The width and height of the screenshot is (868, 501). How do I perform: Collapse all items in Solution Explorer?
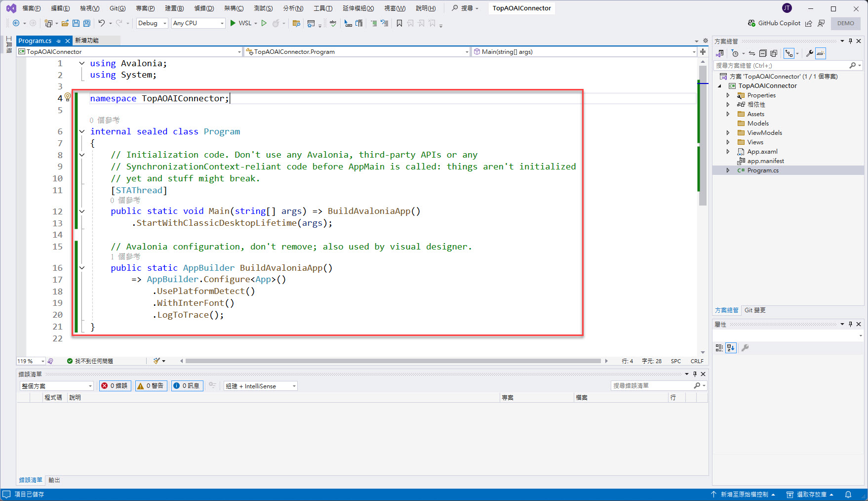[763, 53]
